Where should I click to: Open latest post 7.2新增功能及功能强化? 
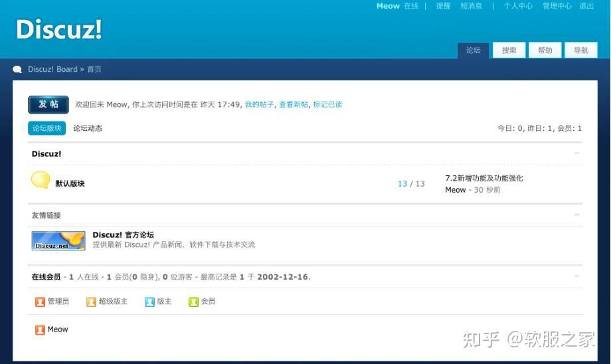(x=484, y=178)
